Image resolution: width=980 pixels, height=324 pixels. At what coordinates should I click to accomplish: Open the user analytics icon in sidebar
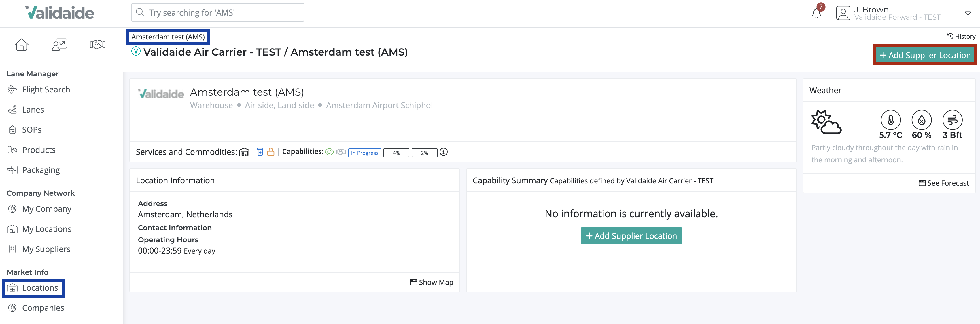pos(60,45)
